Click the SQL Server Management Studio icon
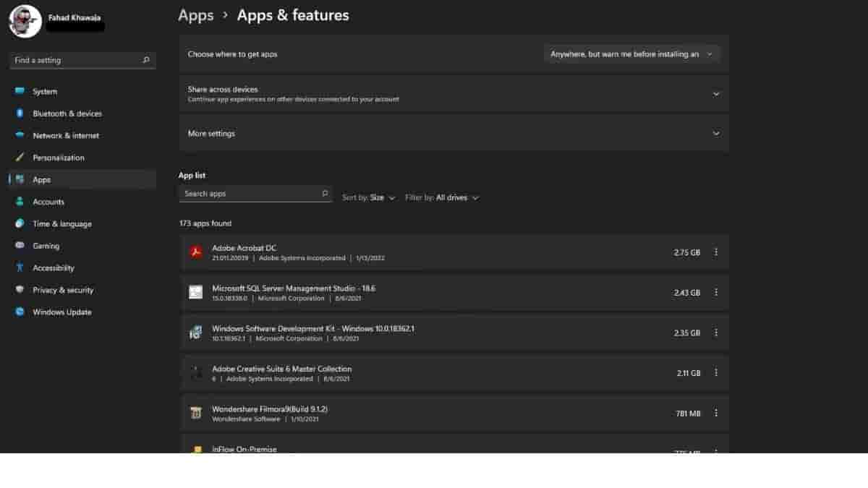This screenshot has width=868, height=488. (x=195, y=293)
